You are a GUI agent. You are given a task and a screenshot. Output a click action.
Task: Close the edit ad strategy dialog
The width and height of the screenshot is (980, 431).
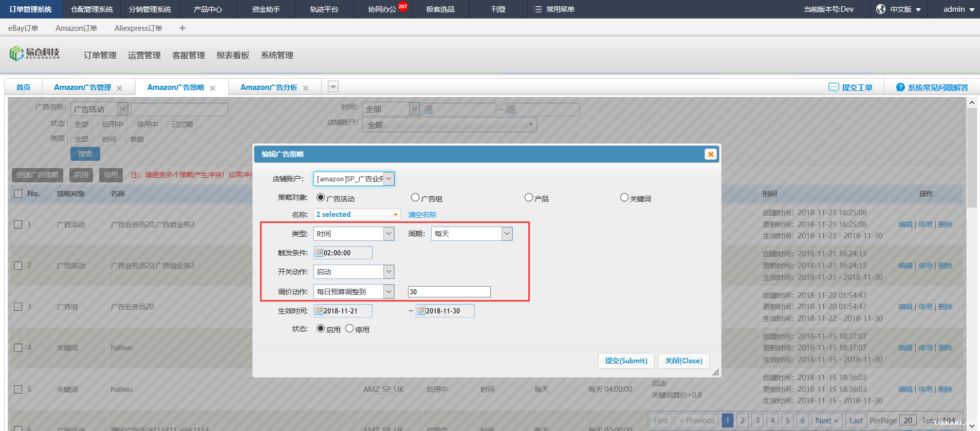click(710, 154)
